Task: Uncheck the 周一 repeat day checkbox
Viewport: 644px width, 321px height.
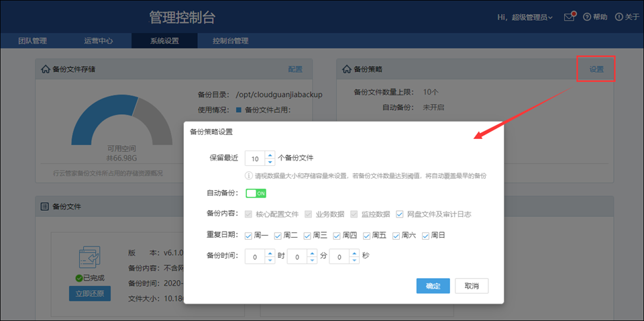Action: click(249, 236)
